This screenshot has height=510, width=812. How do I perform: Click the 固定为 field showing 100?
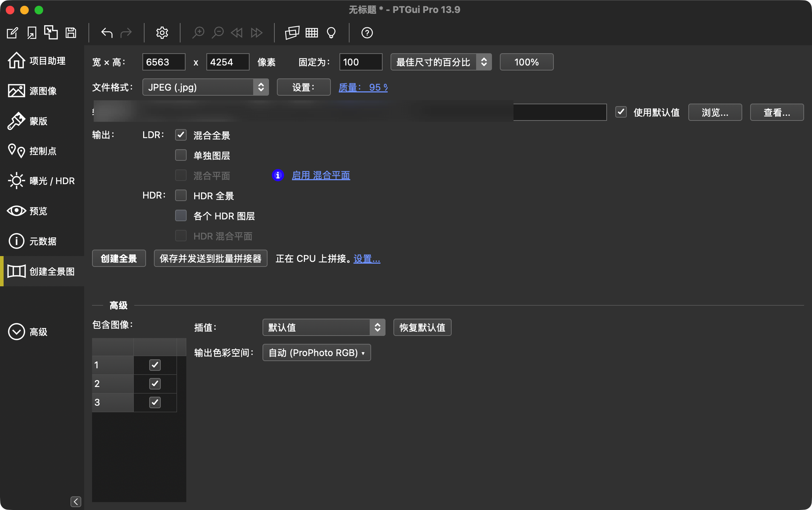click(x=361, y=62)
